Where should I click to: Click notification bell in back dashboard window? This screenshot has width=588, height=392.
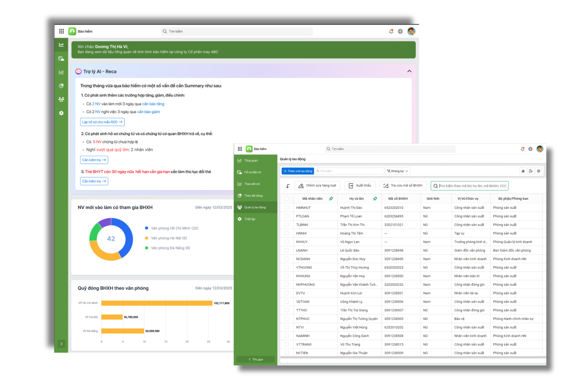click(x=391, y=31)
